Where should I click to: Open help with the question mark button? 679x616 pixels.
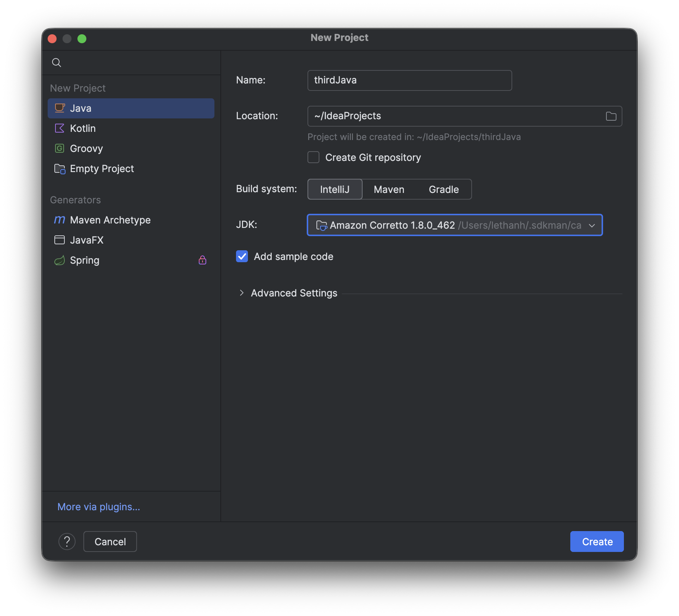(67, 542)
